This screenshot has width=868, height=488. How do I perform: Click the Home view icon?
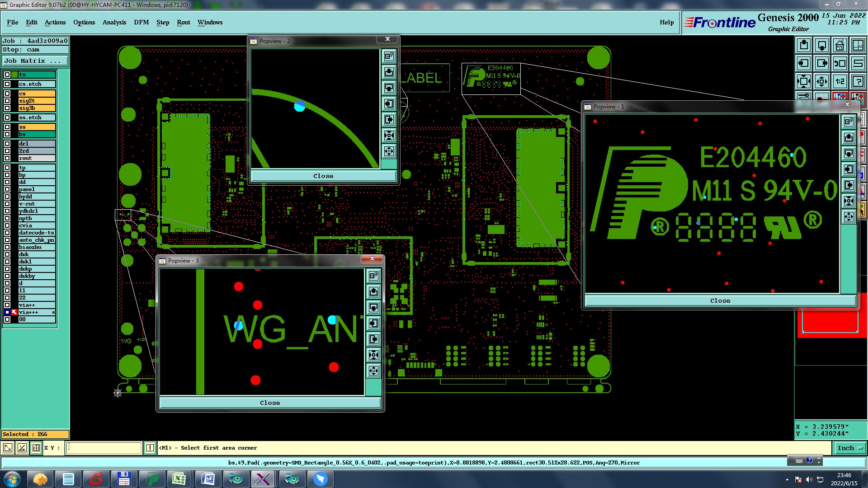840,45
